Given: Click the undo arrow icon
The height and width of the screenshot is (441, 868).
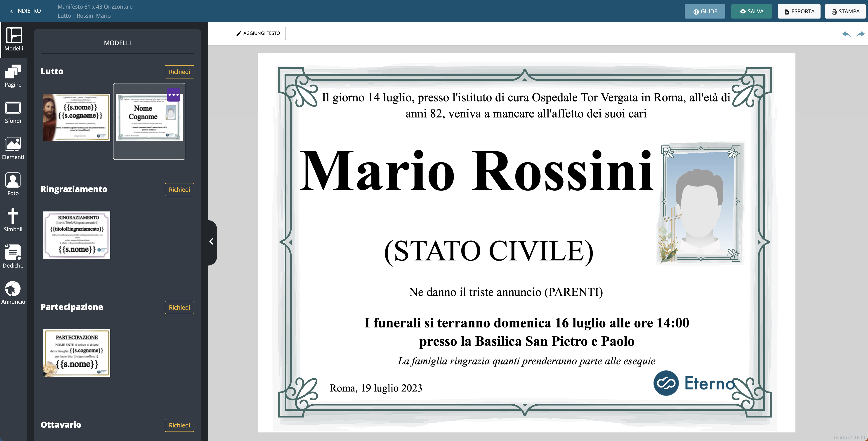Looking at the screenshot, I should 846,34.
